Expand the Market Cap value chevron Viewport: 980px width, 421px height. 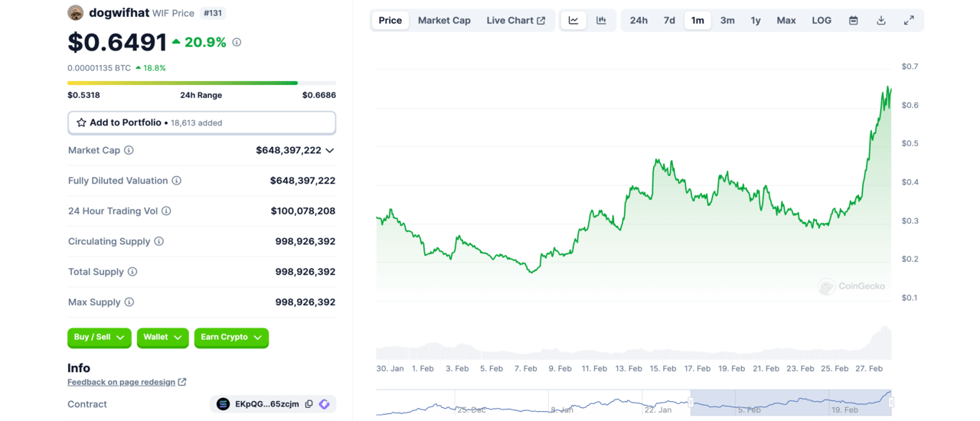pyautogui.click(x=329, y=151)
